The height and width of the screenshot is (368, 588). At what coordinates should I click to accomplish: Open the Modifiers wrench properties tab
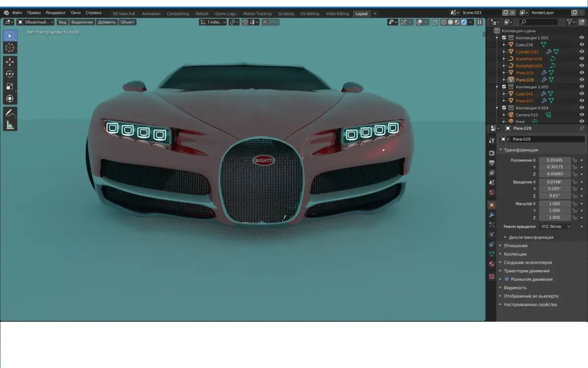[x=491, y=215]
